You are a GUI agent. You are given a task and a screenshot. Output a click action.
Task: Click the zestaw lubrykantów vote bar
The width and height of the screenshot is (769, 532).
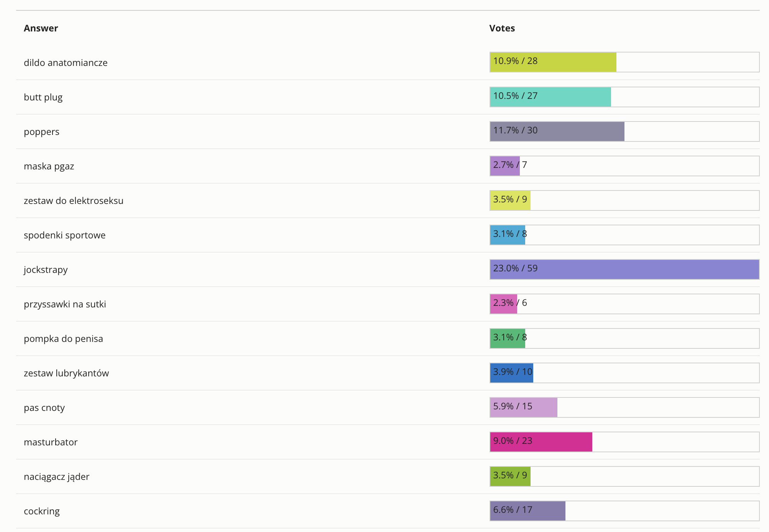click(512, 373)
